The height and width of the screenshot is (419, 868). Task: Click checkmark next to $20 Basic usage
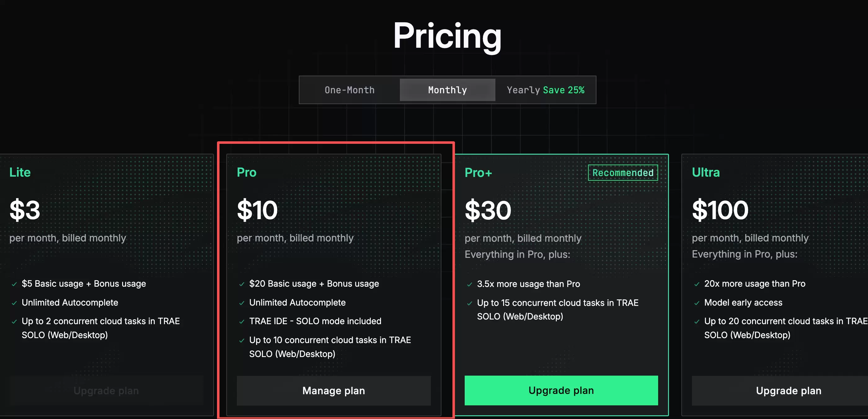(x=241, y=284)
